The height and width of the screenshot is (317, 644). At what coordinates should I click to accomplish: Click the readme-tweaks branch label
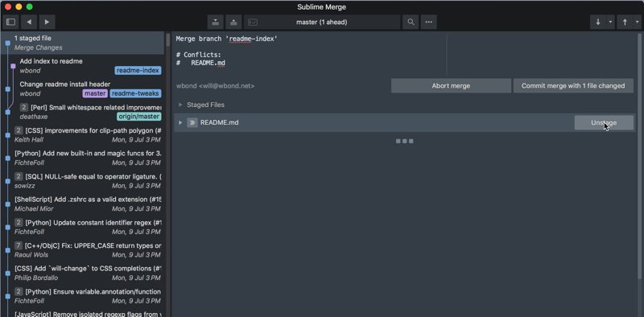tap(135, 93)
